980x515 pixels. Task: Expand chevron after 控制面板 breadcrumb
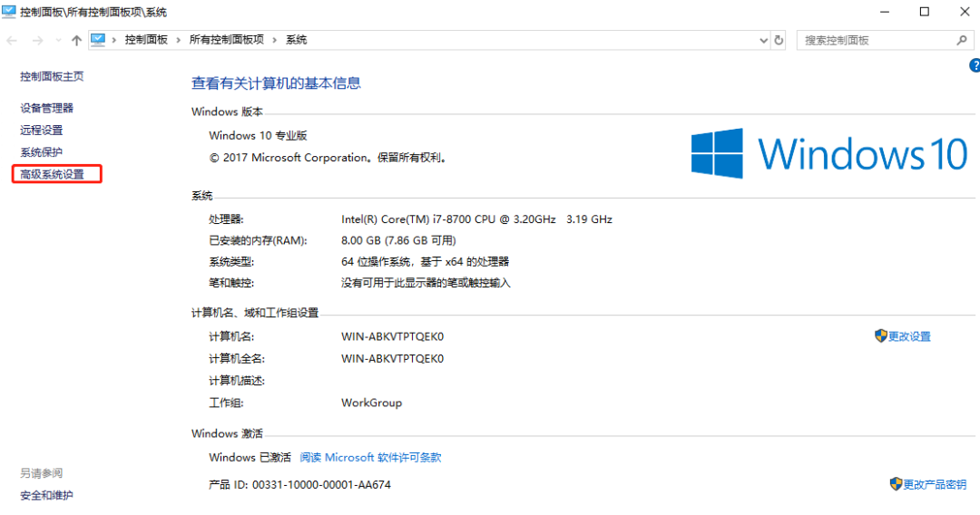tap(178, 40)
